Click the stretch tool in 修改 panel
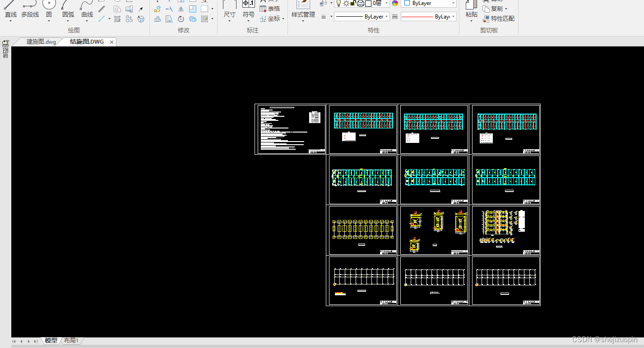Viewport: 644px width, 348px height. coord(169,19)
